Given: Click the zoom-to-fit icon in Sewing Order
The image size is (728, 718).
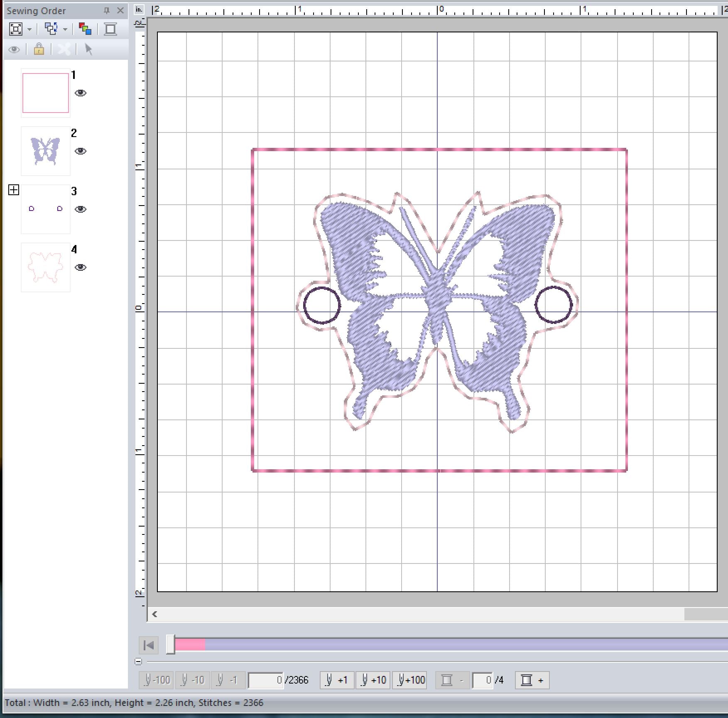Looking at the screenshot, I should 16,29.
